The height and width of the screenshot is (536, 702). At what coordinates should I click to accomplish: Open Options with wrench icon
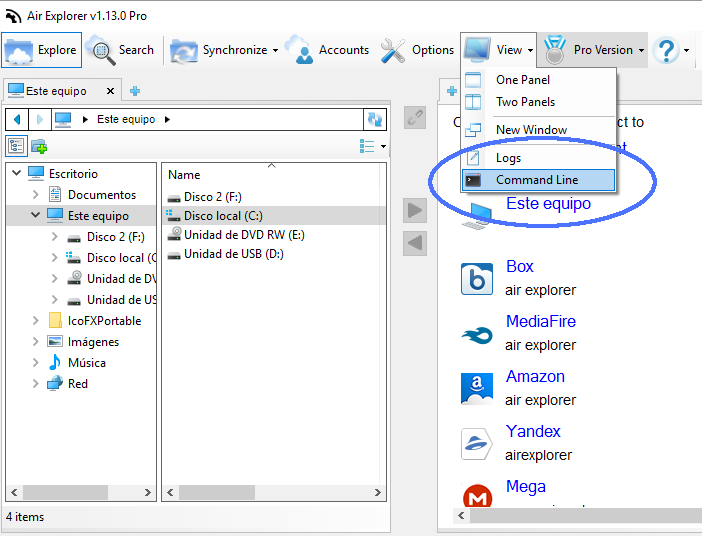(417, 50)
